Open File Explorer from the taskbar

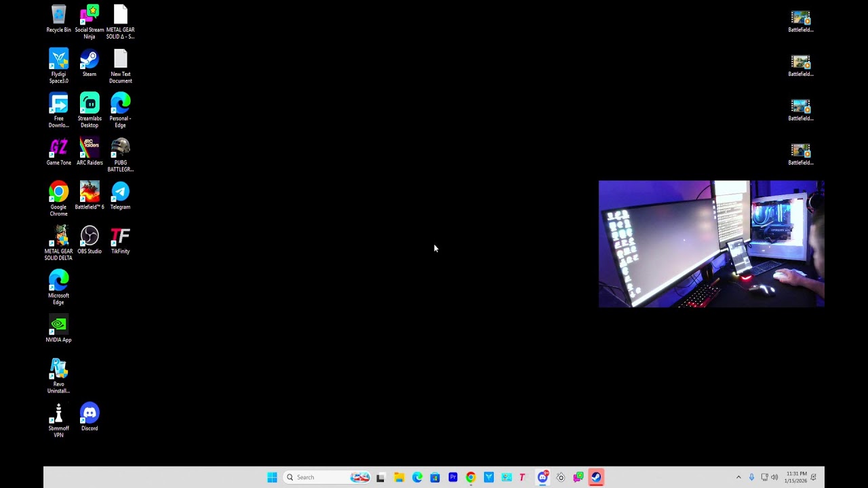pos(399,477)
